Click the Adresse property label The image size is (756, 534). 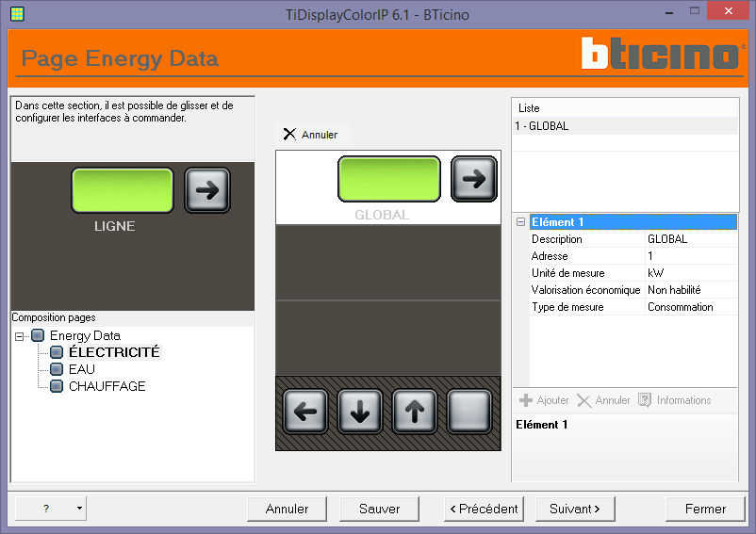(x=550, y=255)
